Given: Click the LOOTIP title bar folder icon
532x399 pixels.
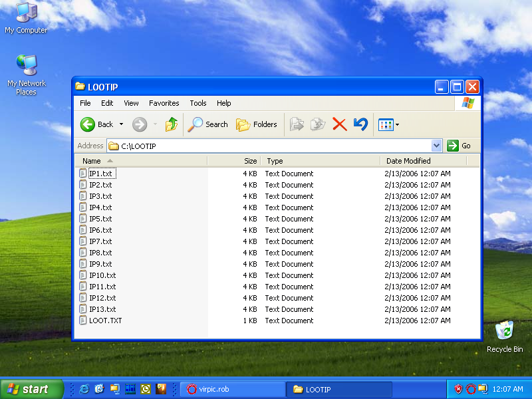Looking at the screenshot, I should click(80, 86).
